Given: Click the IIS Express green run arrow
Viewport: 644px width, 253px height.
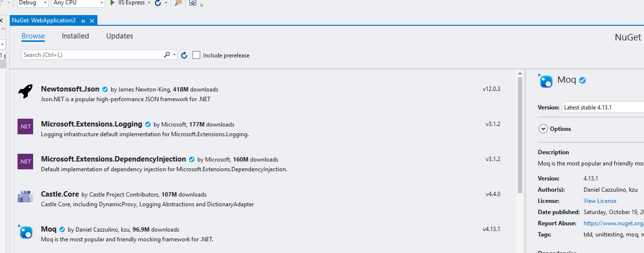Looking at the screenshot, I should [113, 3].
